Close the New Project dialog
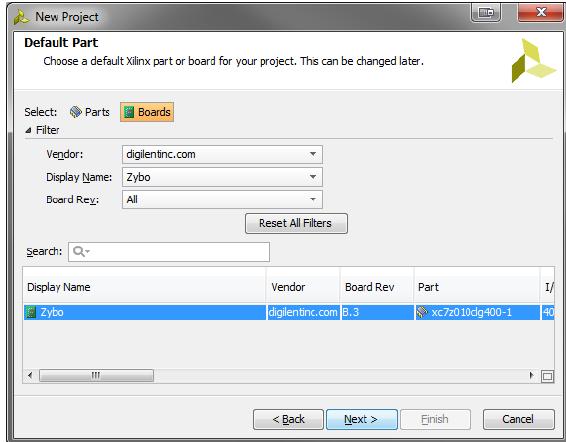 541,13
